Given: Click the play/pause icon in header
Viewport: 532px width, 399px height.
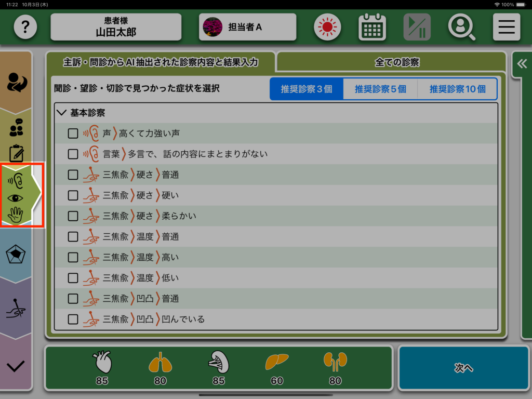Looking at the screenshot, I should 417,27.
